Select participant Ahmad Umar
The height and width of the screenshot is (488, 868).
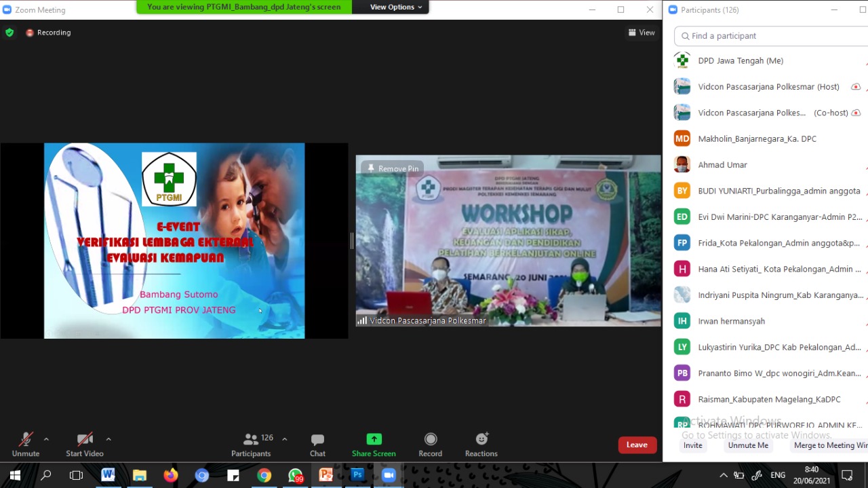tap(766, 165)
